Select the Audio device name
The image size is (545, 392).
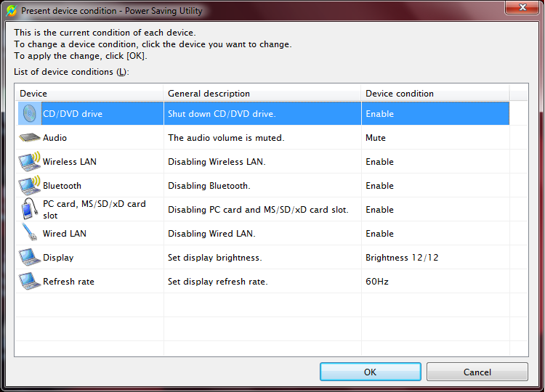click(x=55, y=138)
